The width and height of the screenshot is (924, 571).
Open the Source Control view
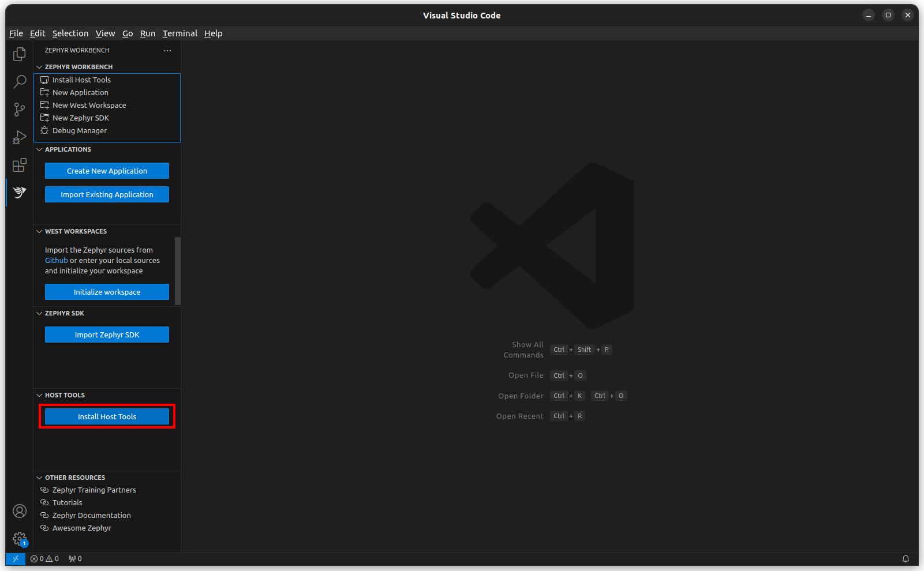tap(19, 109)
